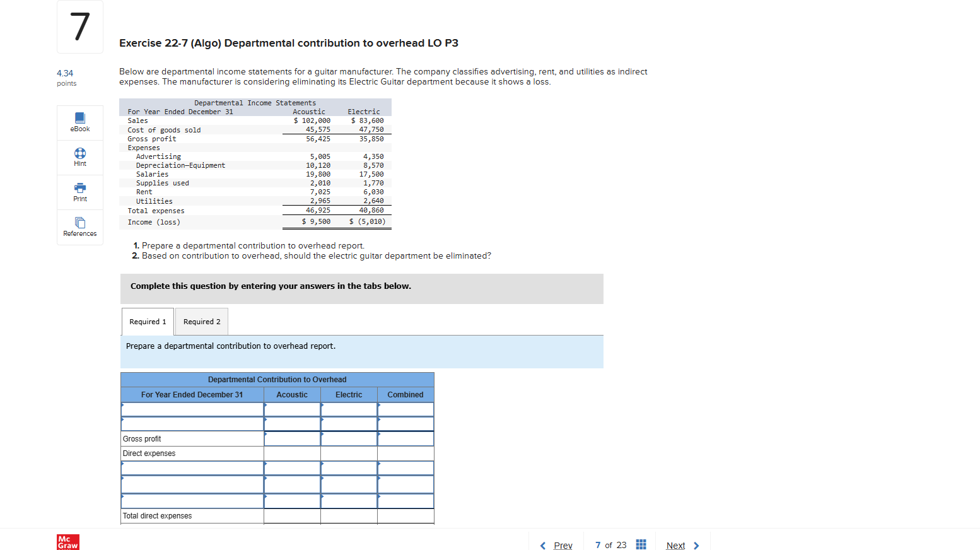Image resolution: width=980 pixels, height=550 pixels.
Task: Select the Acoustic cell of the first direct expense row
Action: (293, 468)
